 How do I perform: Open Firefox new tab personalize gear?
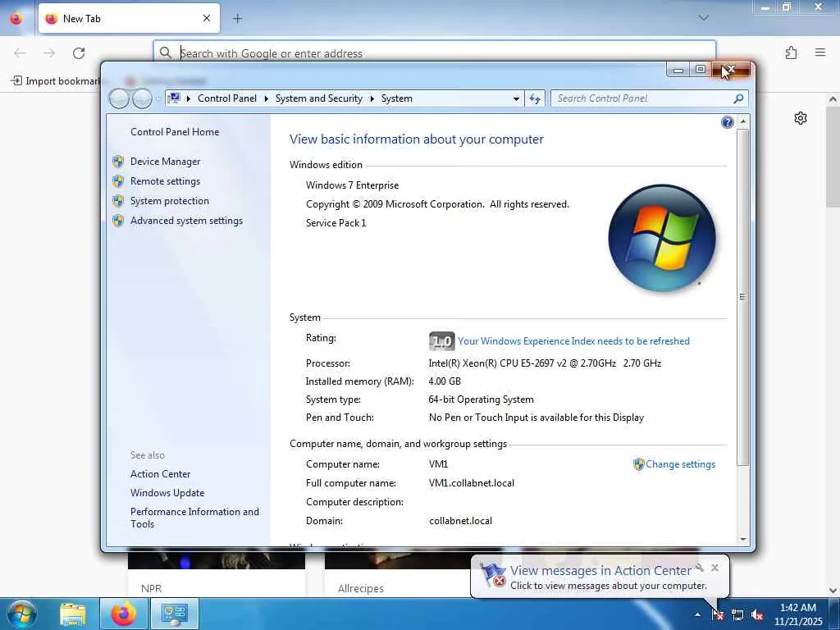click(x=801, y=118)
